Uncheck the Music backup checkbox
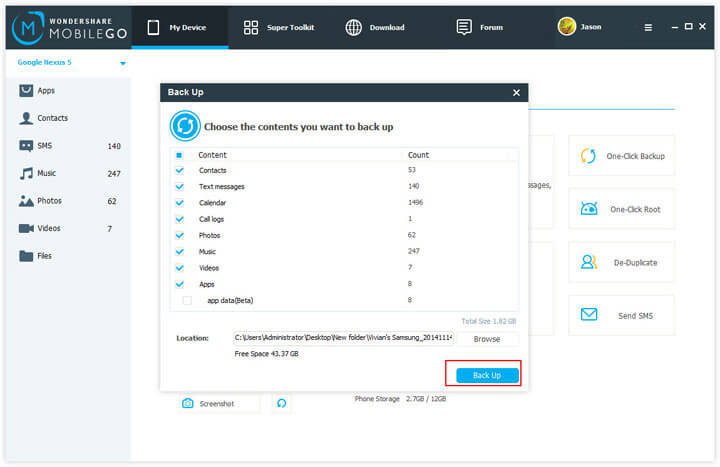The width and height of the screenshot is (720, 467). [180, 252]
